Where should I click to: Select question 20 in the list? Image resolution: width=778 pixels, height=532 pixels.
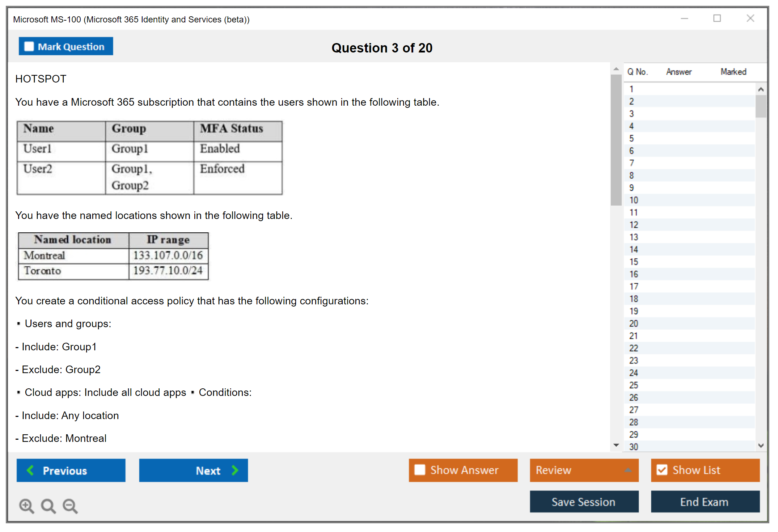pos(634,324)
